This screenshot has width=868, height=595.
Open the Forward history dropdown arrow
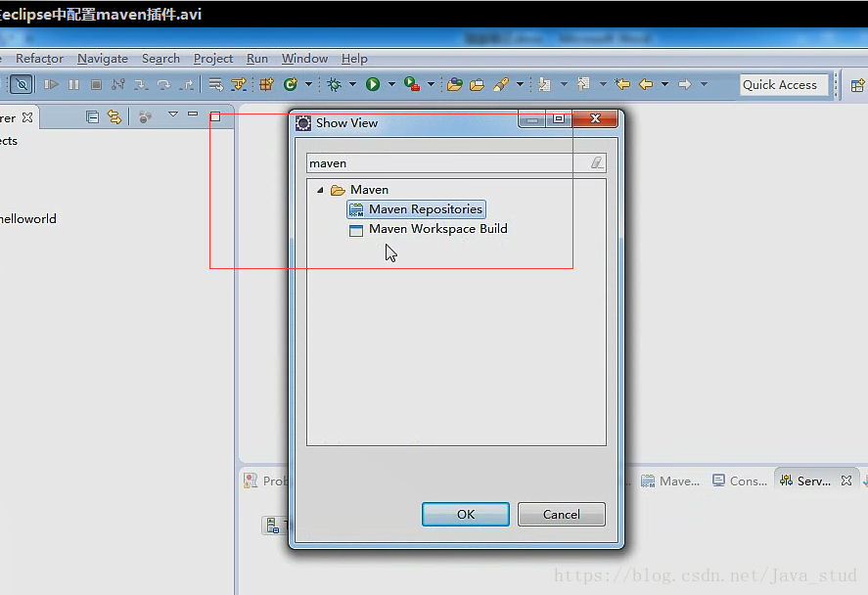tap(705, 85)
